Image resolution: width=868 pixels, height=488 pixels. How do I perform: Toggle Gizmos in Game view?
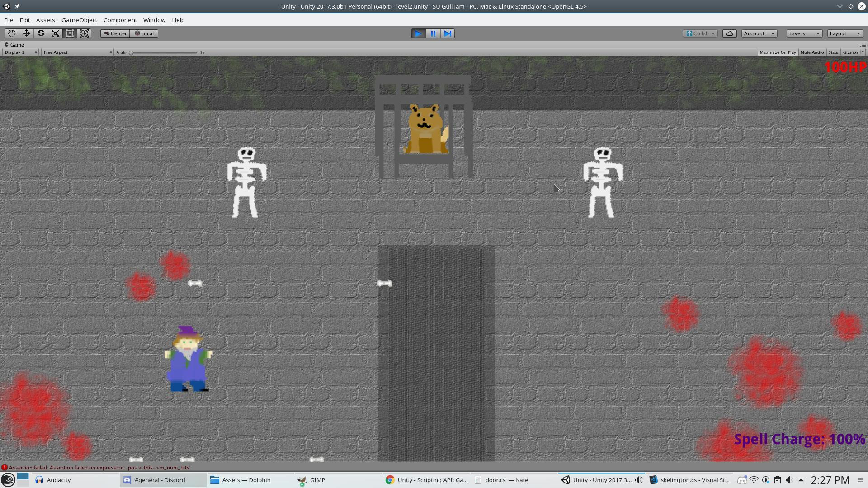tap(850, 52)
